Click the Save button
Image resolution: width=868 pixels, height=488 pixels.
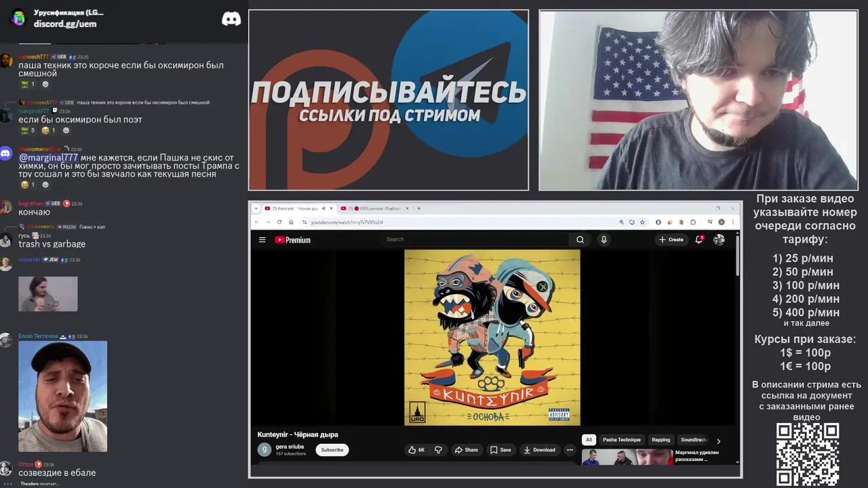[x=501, y=450]
